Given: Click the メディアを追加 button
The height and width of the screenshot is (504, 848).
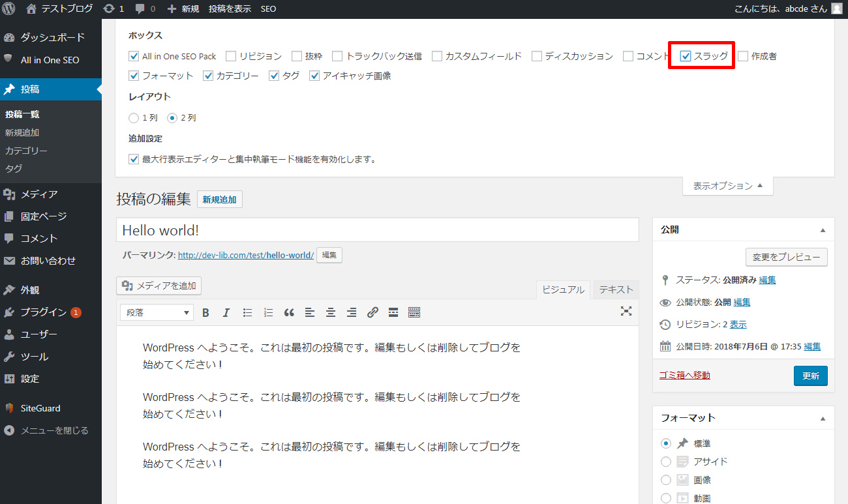Looking at the screenshot, I should click(x=159, y=286).
